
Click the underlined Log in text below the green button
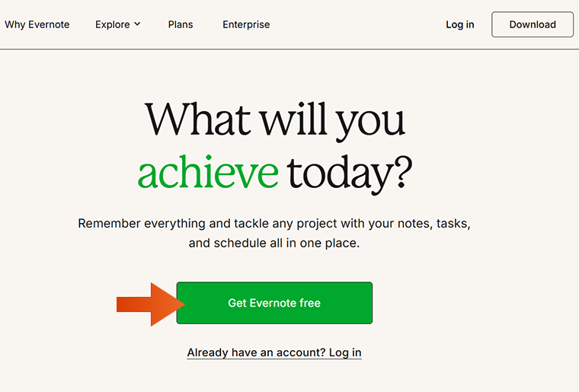pos(345,352)
